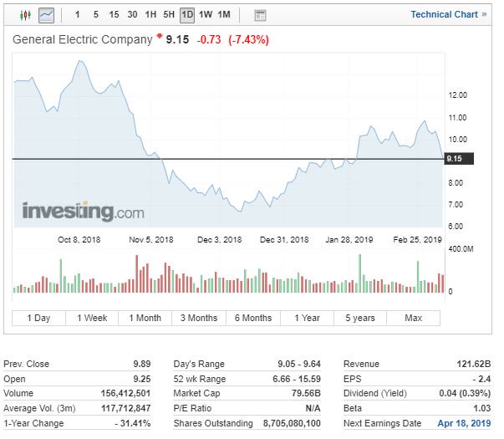Click the Volume value 156,412,501
The image size is (504, 439).
[125, 393]
